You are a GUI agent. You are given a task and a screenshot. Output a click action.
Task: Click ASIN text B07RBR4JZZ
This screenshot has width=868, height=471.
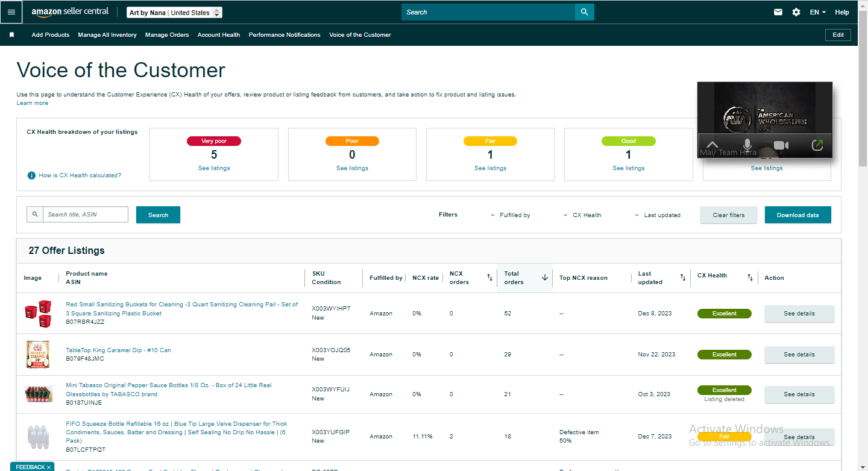click(x=85, y=322)
